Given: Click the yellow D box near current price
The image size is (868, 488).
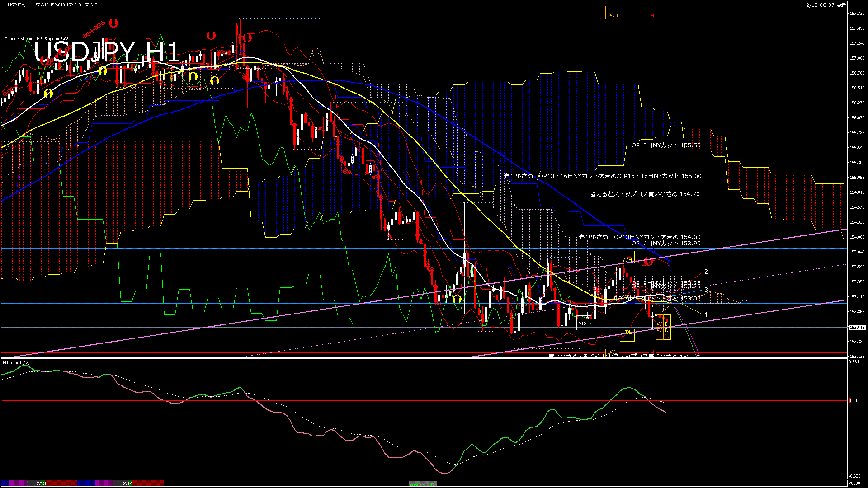Looking at the screenshot, I should [x=667, y=324].
